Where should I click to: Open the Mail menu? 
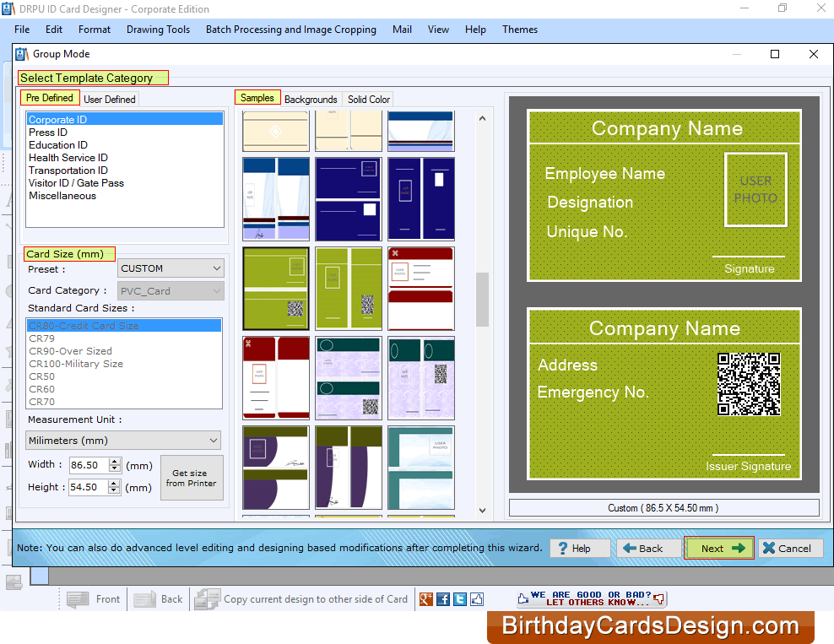[x=402, y=30]
